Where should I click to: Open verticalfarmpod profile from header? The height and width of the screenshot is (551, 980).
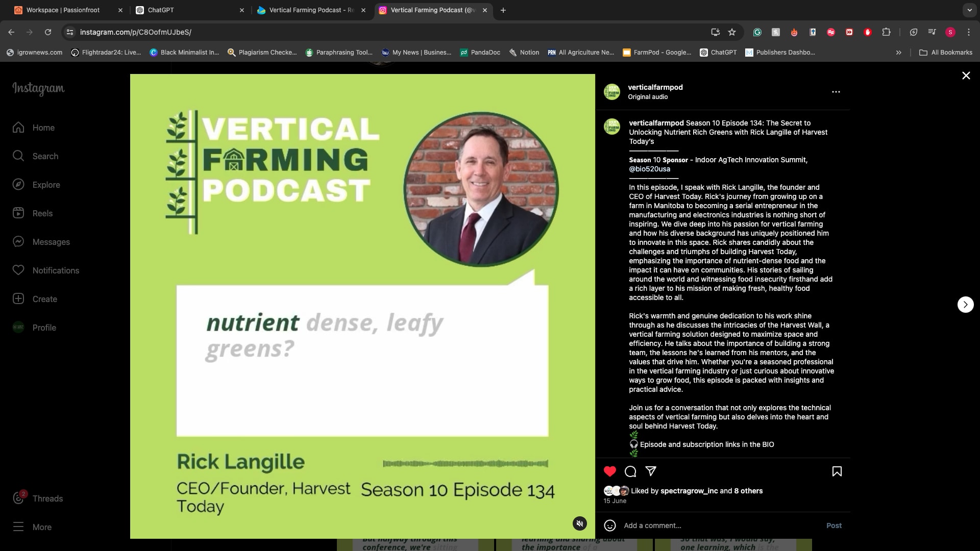point(655,87)
